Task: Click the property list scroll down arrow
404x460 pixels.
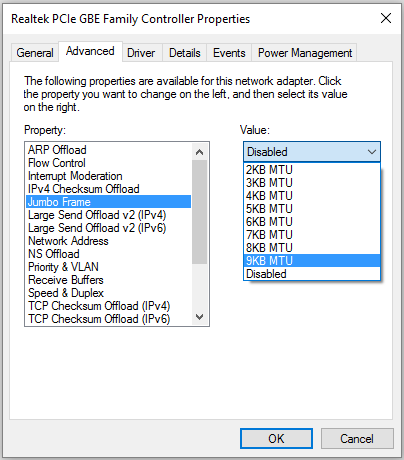Action: pos(199,316)
